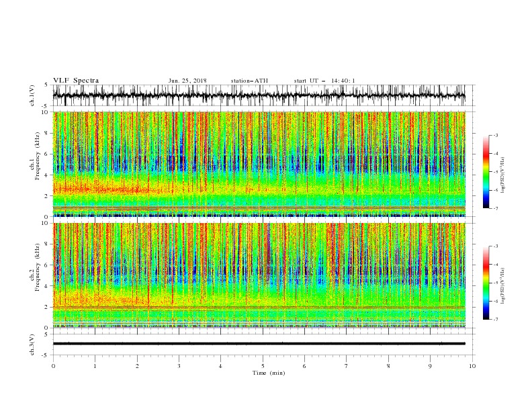Screen dimensions: 532x411
Task: Click the "6" tick on the time axis
Action: [x=304, y=366]
